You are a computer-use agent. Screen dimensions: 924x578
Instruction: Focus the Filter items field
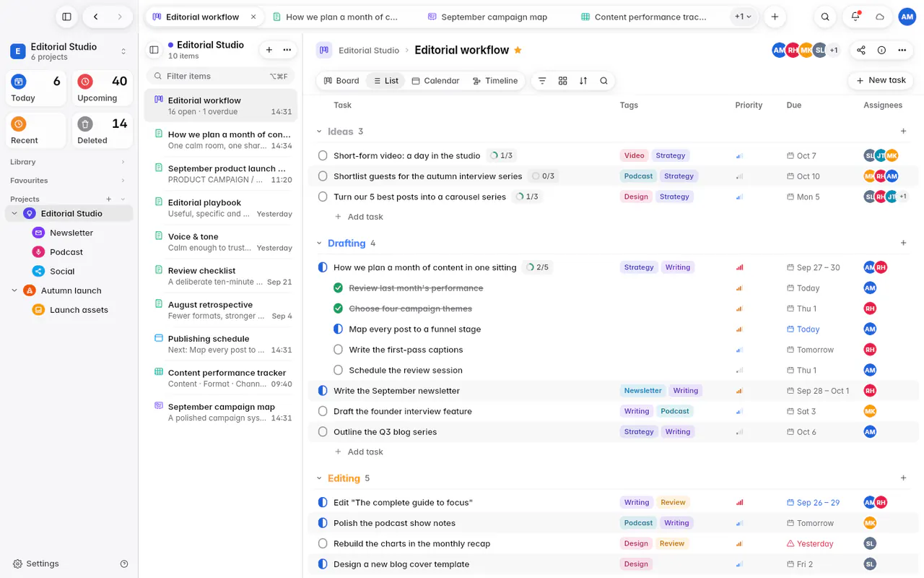tap(221, 76)
